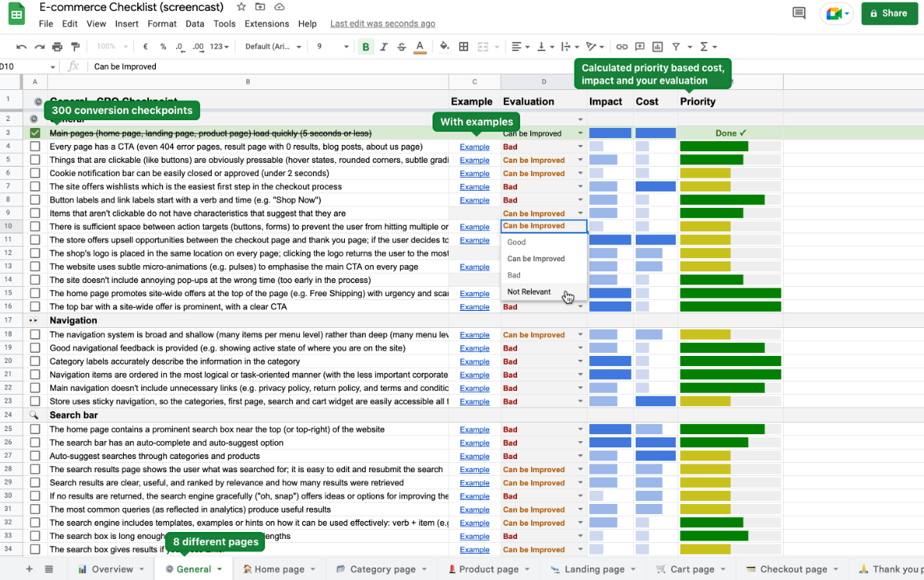Click the Create a filter icon
The image size is (924, 580).
(676, 47)
